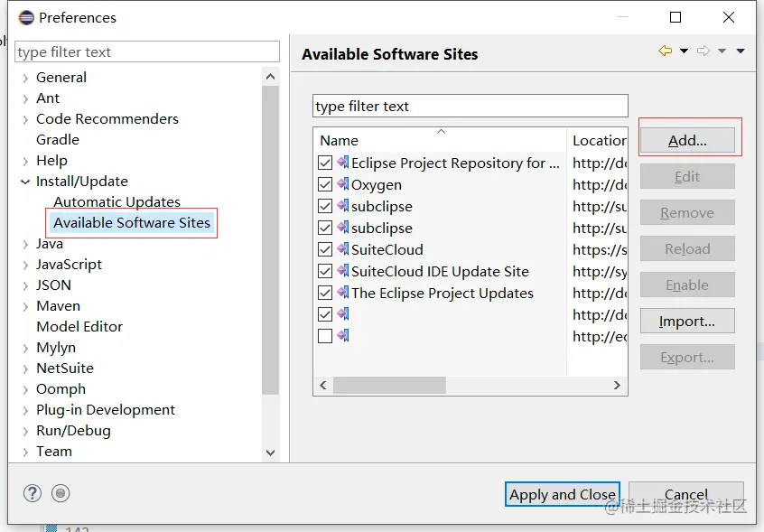Sort by the Name column header
Viewport: 764px width, 532px height.
pyautogui.click(x=441, y=140)
